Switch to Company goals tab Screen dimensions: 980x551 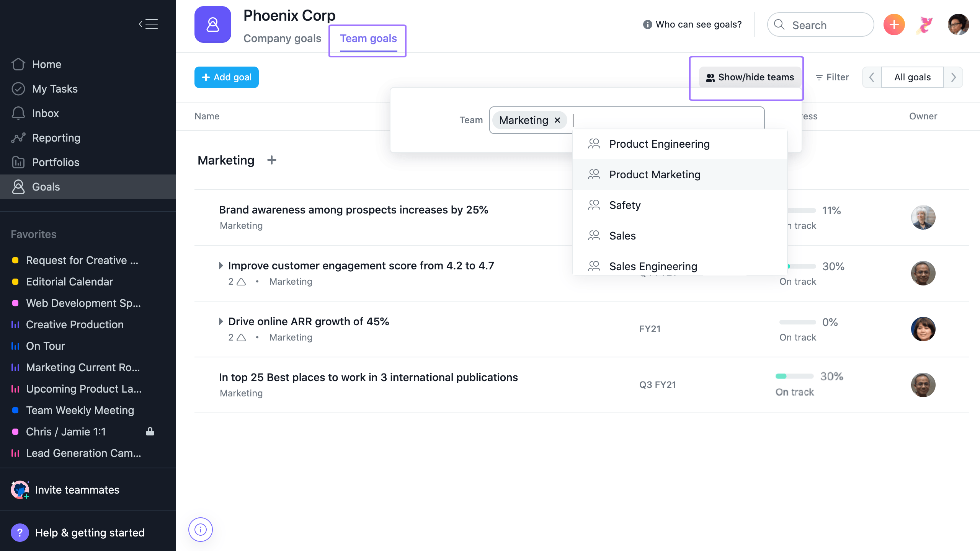282,38
